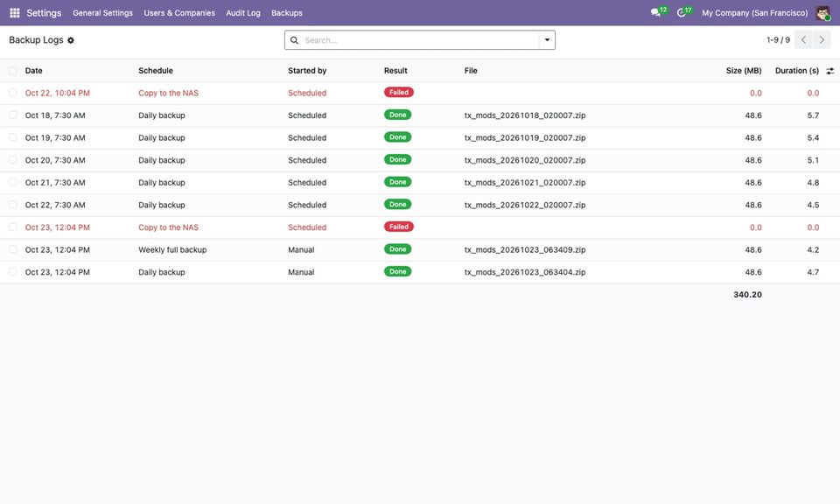The width and height of the screenshot is (840, 504).
Task: Click the 5.4 duration value
Action: [813, 137]
